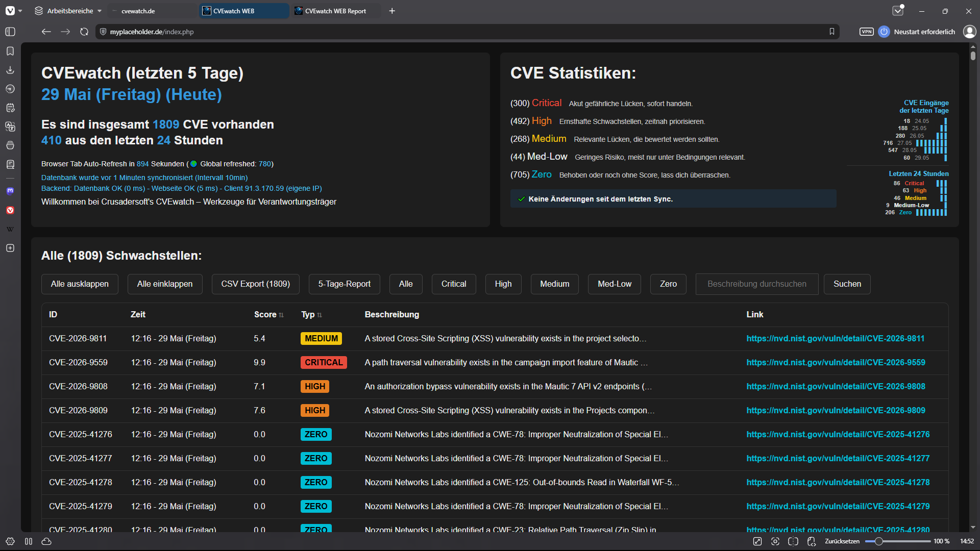Click Alle einklappen button

pyautogui.click(x=165, y=284)
